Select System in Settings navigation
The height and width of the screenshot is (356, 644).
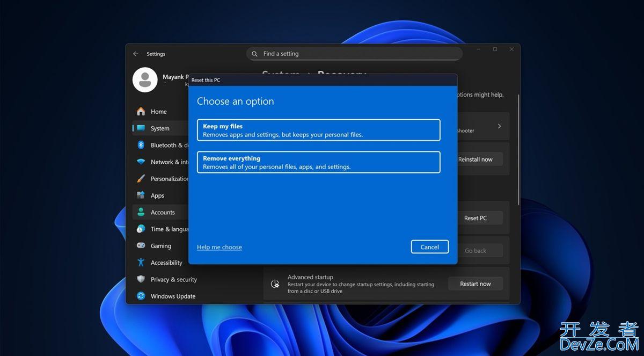click(x=159, y=128)
